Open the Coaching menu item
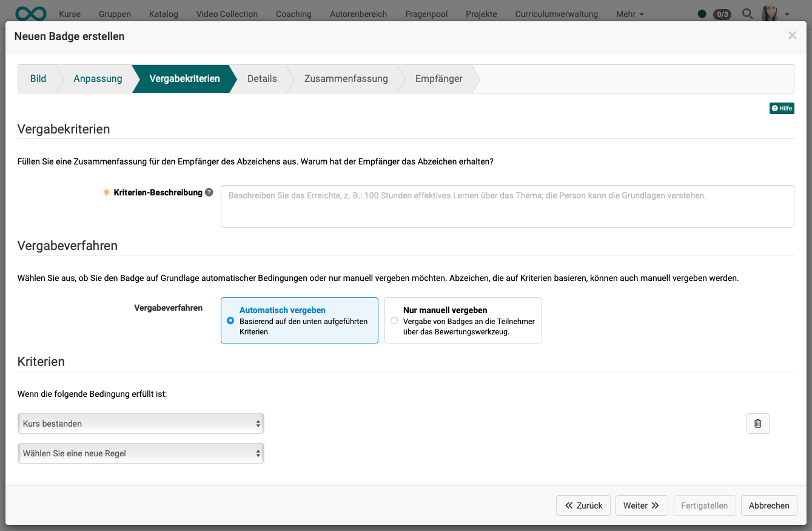812x531 pixels. click(x=294, y=13)
